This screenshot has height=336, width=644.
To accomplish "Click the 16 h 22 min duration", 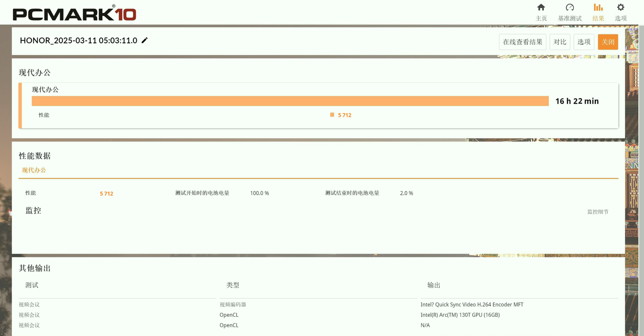I will click(x=577, y=101).
